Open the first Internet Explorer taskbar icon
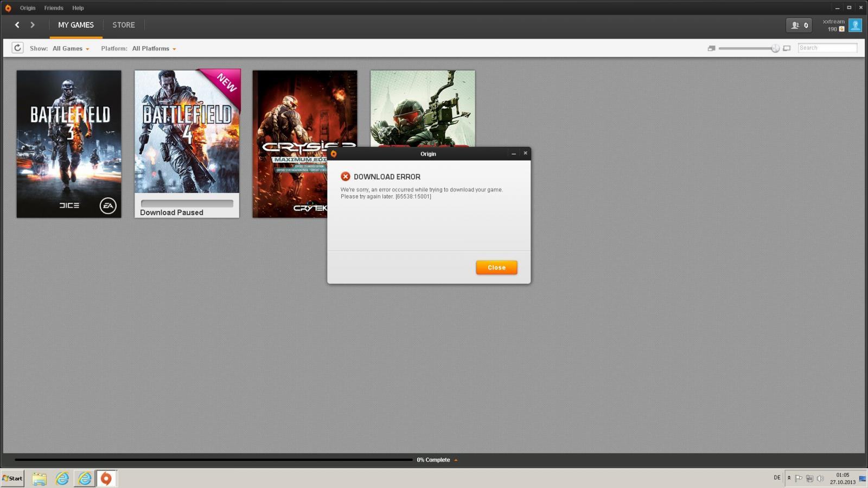The image size is (868, 488). [62, 478]
